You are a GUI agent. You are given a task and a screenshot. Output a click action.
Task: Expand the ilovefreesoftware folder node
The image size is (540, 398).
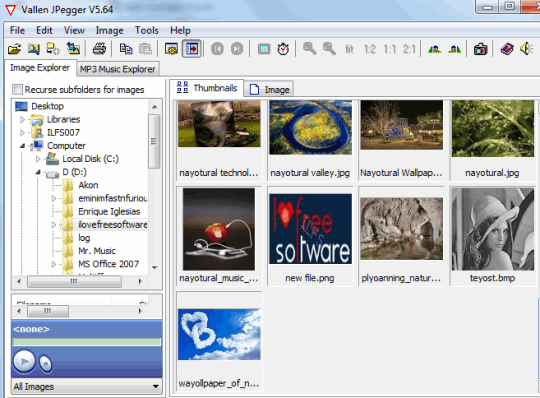pos(54,225)
